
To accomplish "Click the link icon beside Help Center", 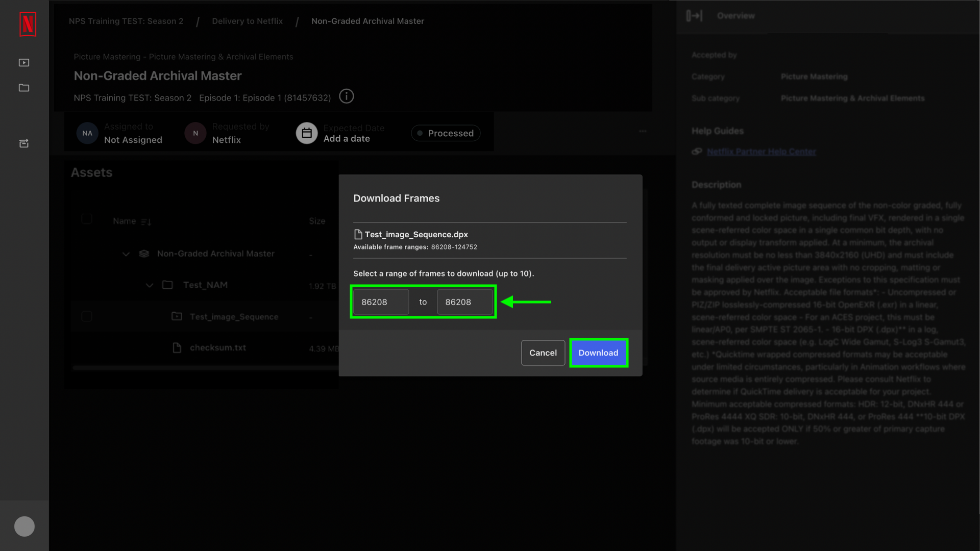I will coord(697,152).
